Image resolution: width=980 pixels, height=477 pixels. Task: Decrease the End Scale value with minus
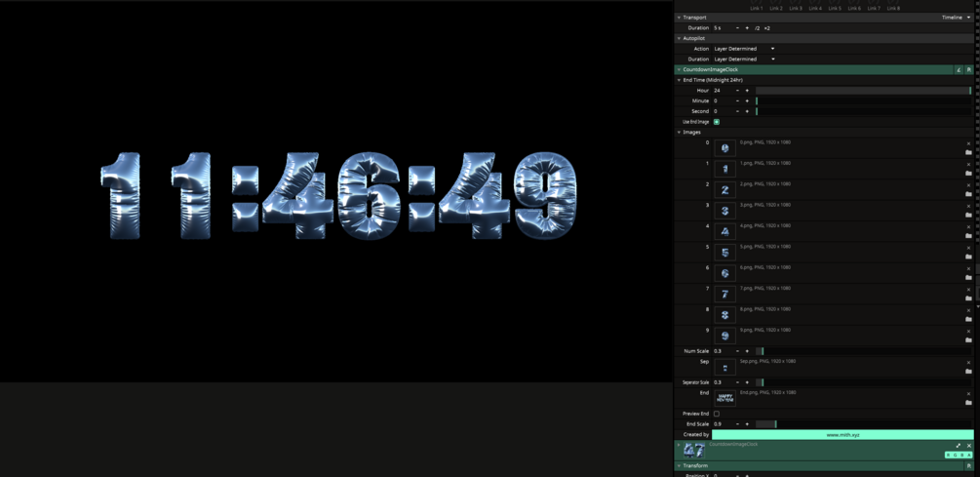737,424
